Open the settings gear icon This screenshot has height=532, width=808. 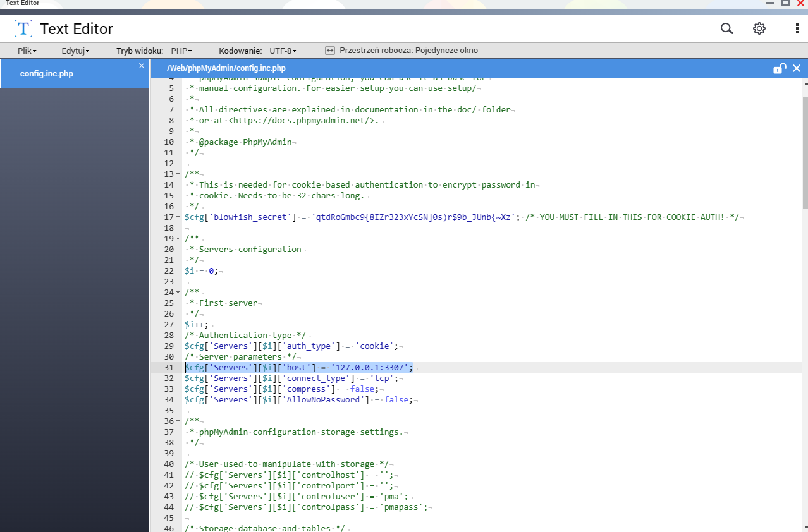[x=759, y=28]
